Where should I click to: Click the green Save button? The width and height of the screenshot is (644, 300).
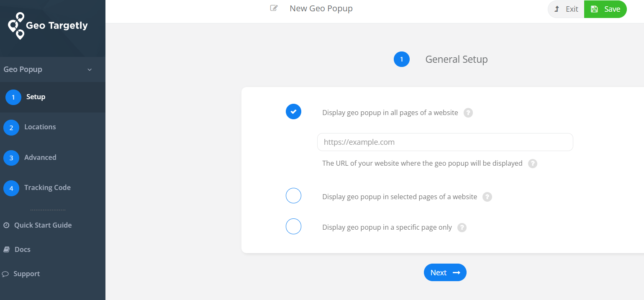pos(605,9)
